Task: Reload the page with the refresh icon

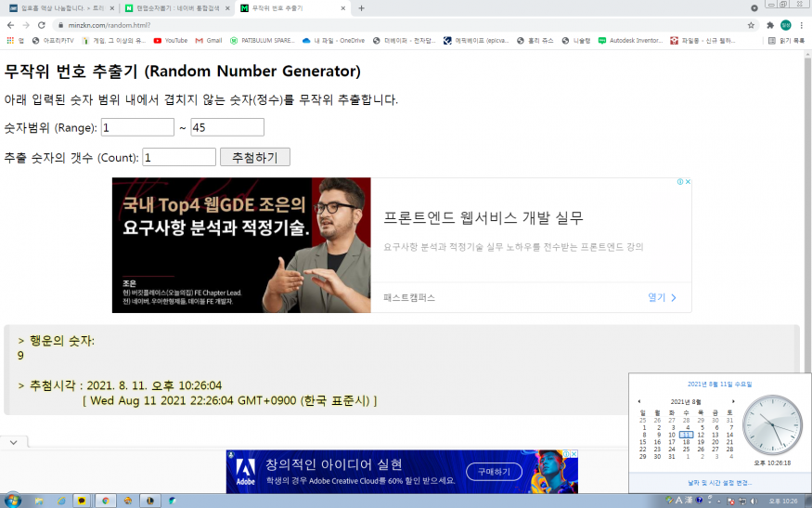Action: pos(42,25)
